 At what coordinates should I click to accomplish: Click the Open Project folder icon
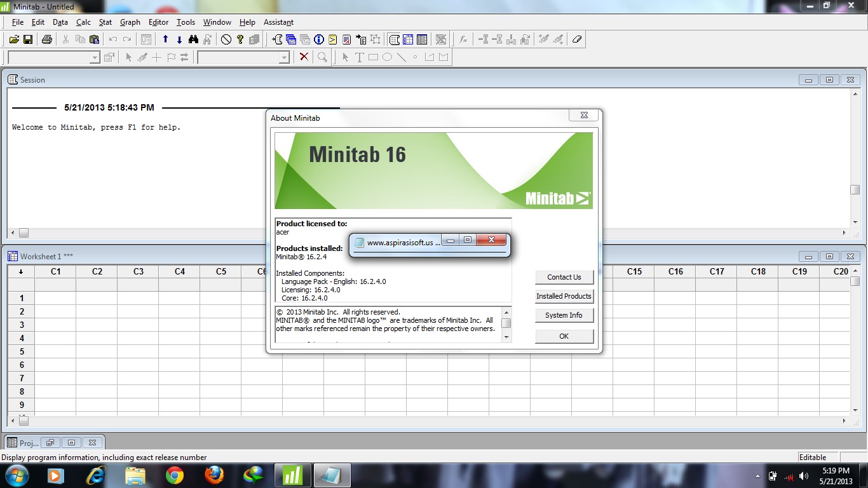[x=14, y=39]
